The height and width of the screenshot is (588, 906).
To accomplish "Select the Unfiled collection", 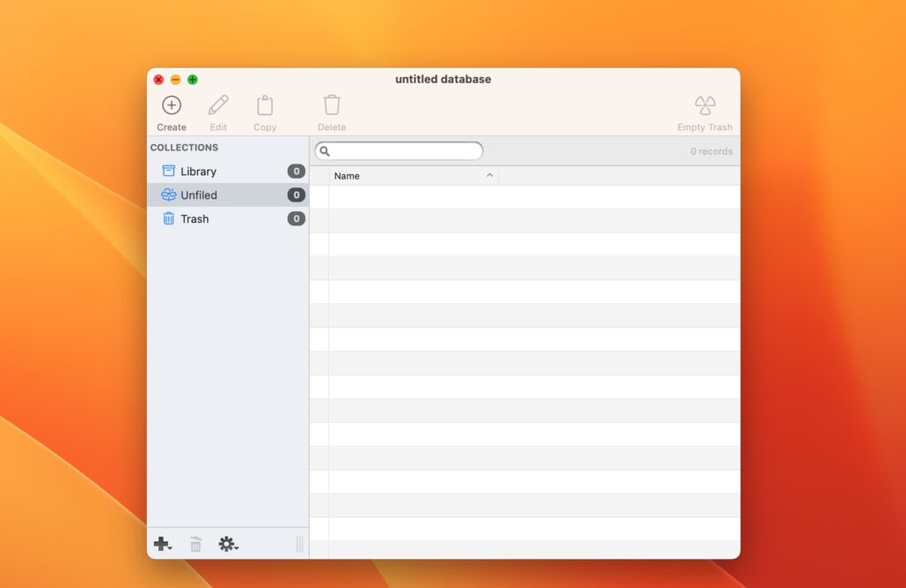I will tap(198, 195).
